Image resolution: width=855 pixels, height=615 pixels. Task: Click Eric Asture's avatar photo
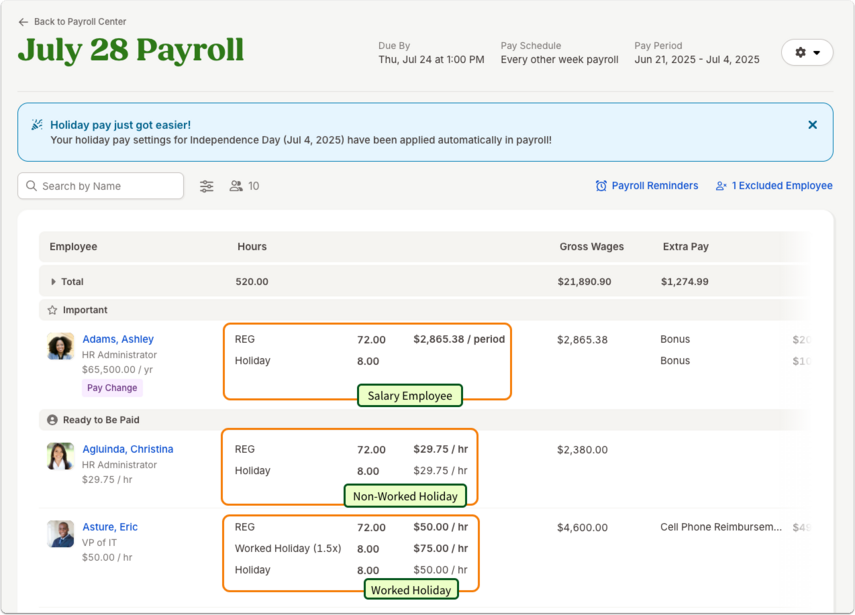[x=61, y=534]
